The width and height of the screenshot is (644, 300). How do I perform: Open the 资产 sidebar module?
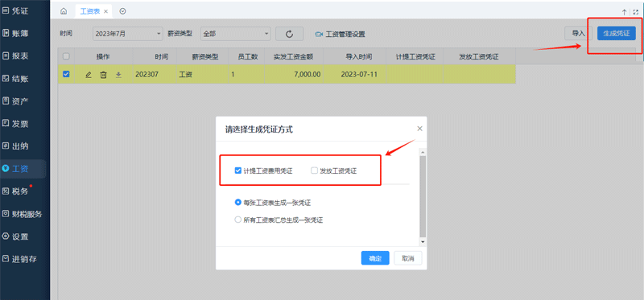15,101
